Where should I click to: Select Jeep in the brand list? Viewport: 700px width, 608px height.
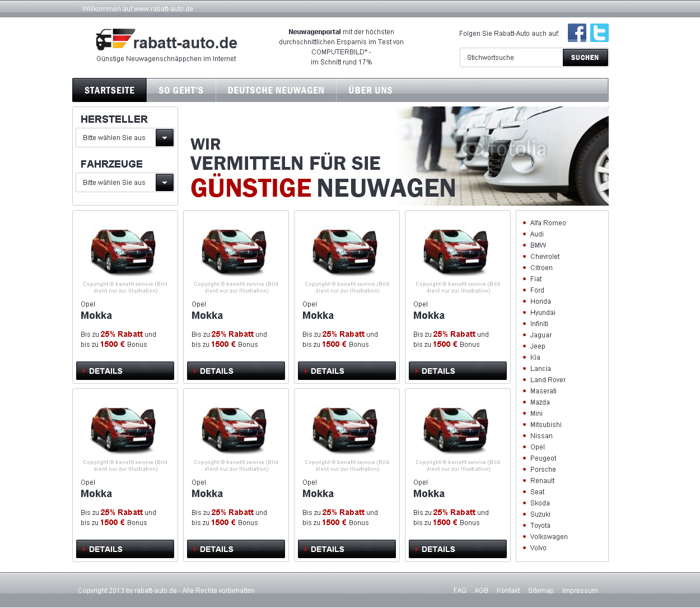pos(538,346)
